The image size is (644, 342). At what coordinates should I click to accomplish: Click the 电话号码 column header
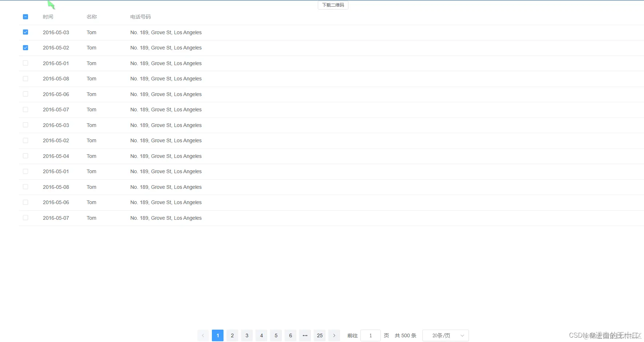pyautogui.click(x=141, y=17)
